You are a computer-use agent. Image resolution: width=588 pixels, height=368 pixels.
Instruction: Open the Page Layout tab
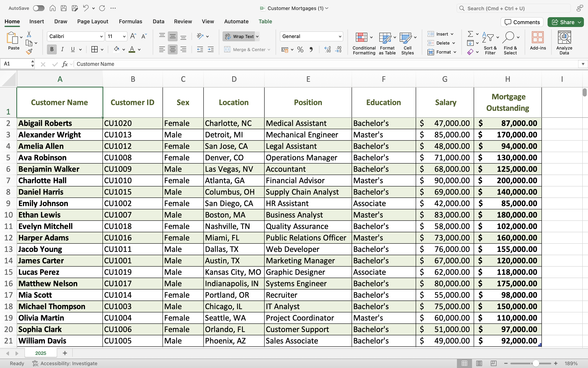92,21
